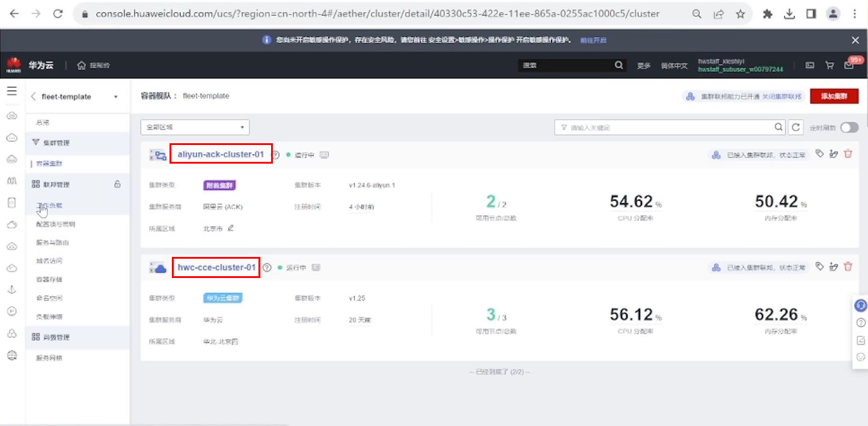Screen dimensions: 868x426
Task: Open 负载伸缩 in the sidebar
Action: [49, 316]
